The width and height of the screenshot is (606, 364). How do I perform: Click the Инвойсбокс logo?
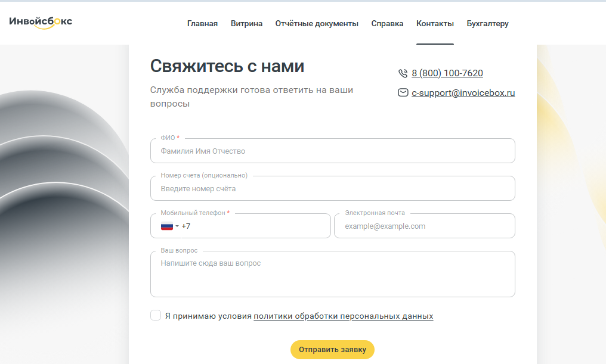click(x=41, y=22)
